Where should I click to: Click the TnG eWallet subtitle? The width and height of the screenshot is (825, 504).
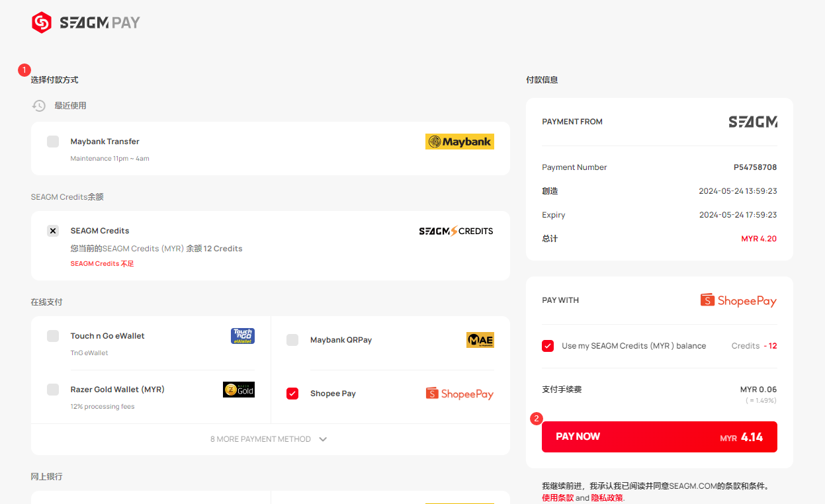point(89,353)
